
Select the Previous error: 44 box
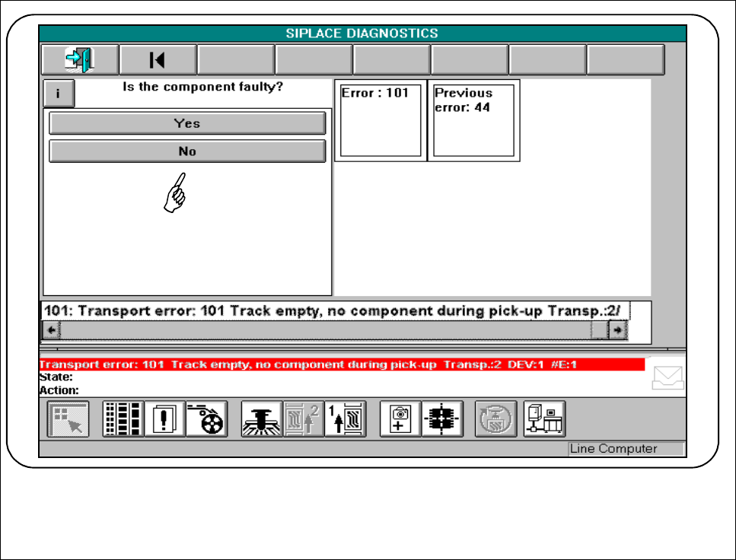473,121
